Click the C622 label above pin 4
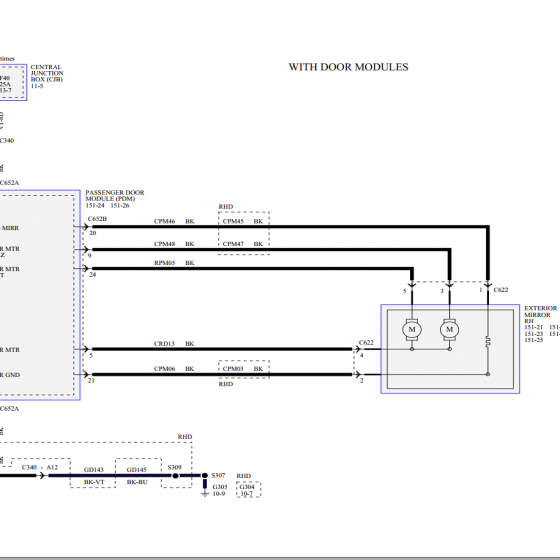The image size is (560, 560). click(366, 342)
